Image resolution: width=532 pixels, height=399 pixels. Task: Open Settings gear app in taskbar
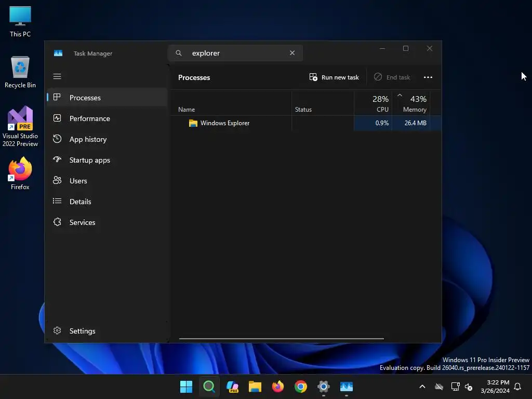point(323,387)
